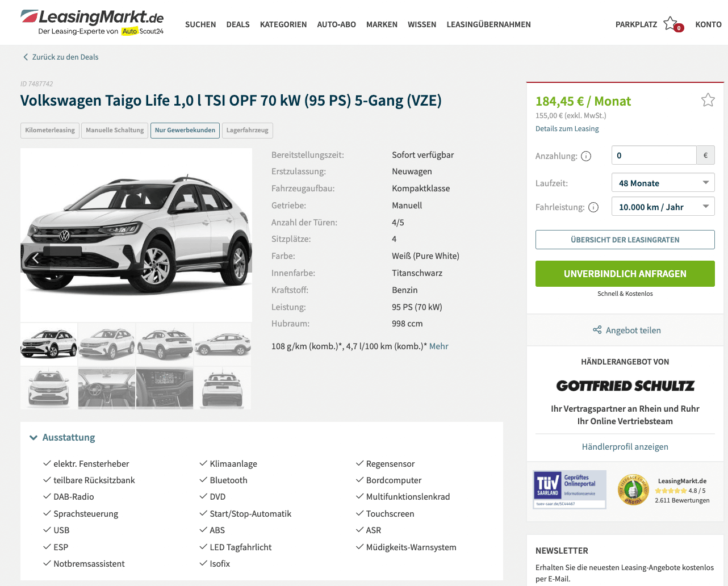Show the previous car image arrow
This screenshot has width=728, height=586.
point(35,258)
